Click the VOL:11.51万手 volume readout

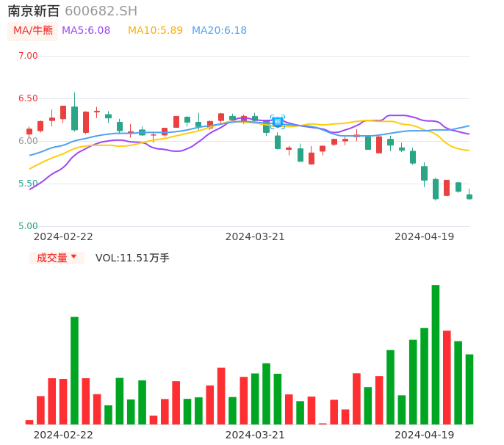click(x=132, y=258)
